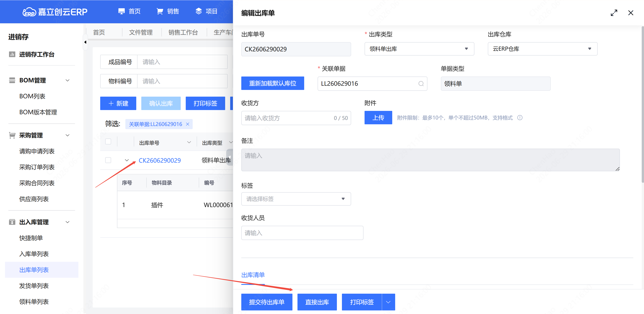This screenshot has width=644, height=314.
Task: Open 请购申请列表 in the sidebar
Action: 37,151
